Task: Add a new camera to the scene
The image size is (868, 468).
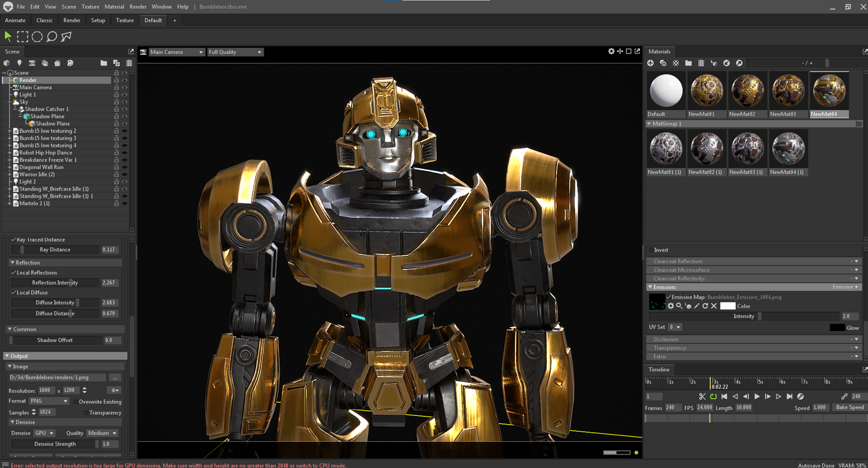Action: coord(32,63)
